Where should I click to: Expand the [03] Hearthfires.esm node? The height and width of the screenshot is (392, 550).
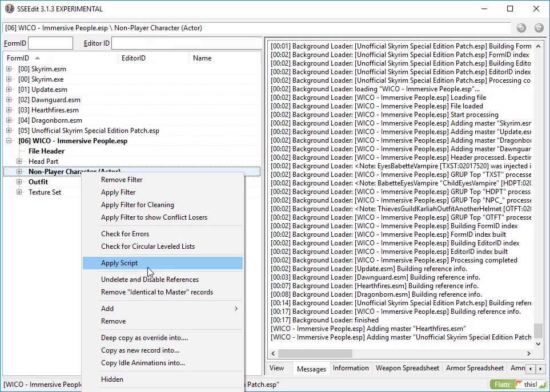pos(9,110)
